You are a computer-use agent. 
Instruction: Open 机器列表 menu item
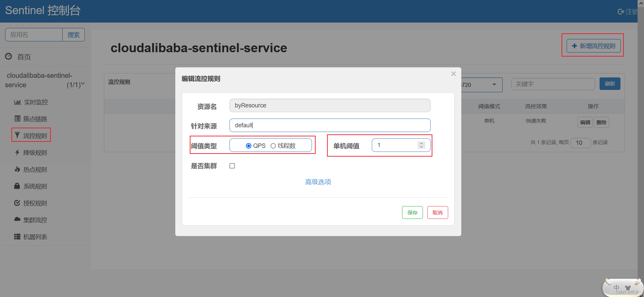(x=35, y=237)
